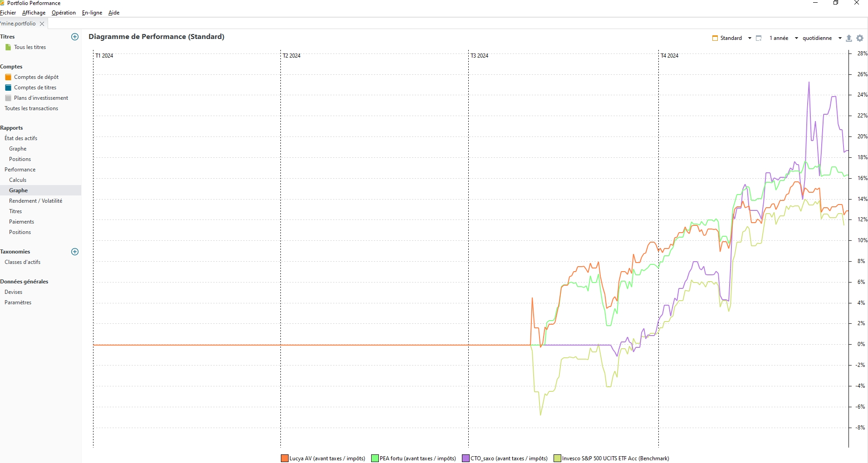Image resolution: width=868 pixels, height=463 pixels.
Task: Open Toutes les transactions
Action: [31, 108]
